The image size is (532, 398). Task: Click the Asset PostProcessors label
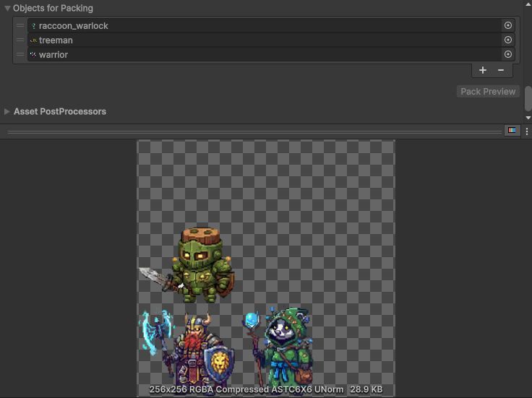click(60, 111)
